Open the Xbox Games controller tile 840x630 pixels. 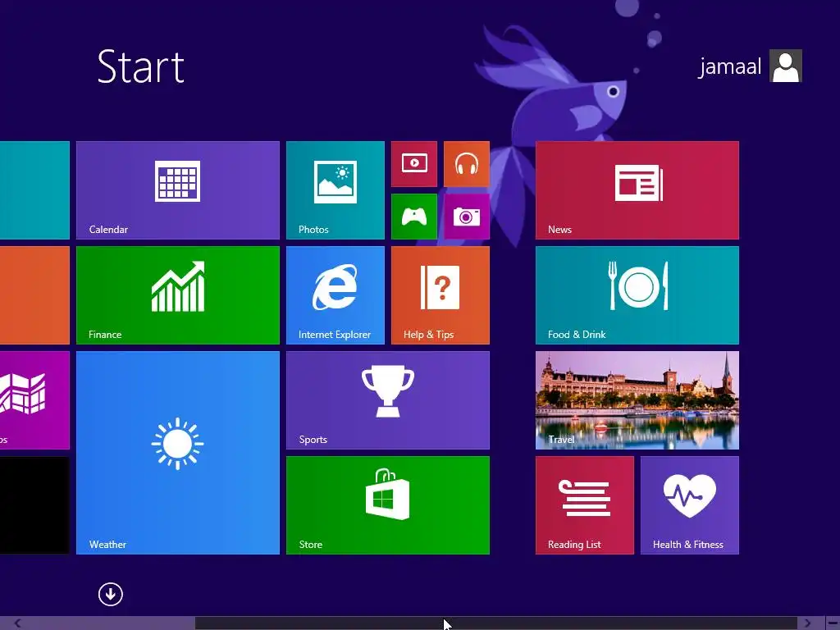click(x=414, y=217)
